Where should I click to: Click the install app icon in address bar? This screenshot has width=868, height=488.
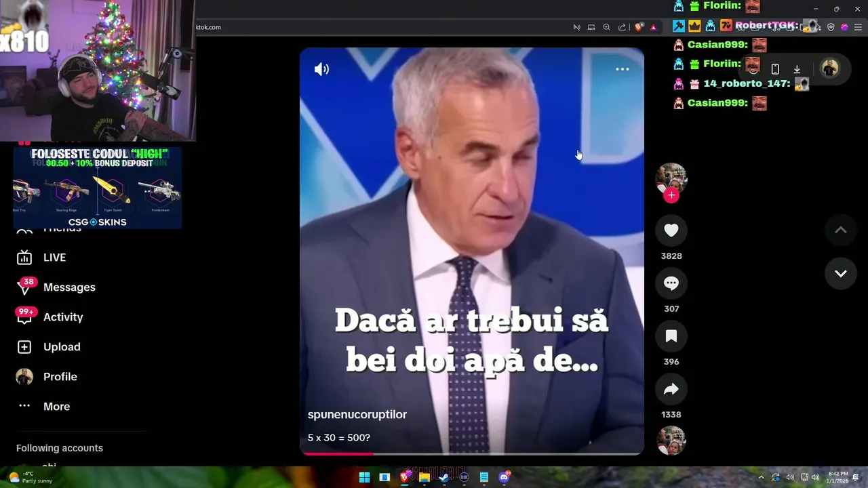pyautogui.click(x=591, y=27)
